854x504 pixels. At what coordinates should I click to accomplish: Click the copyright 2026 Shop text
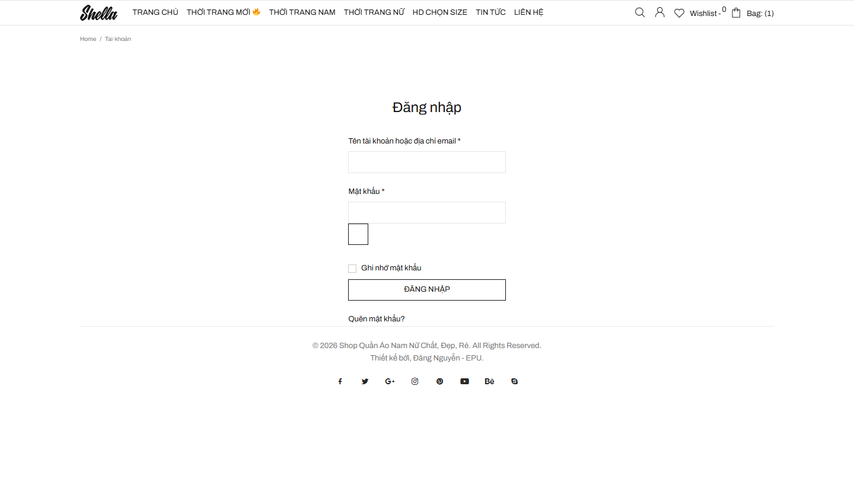pos(427,346)
